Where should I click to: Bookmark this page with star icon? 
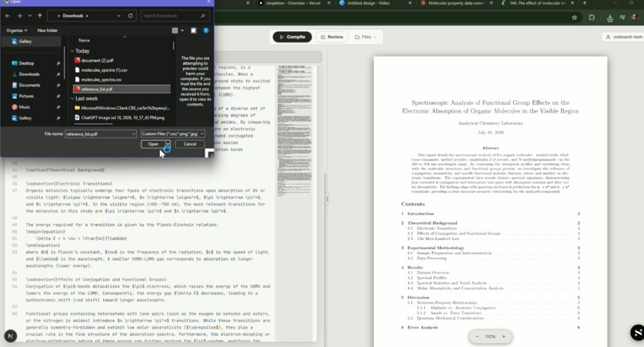coord(574,18)
